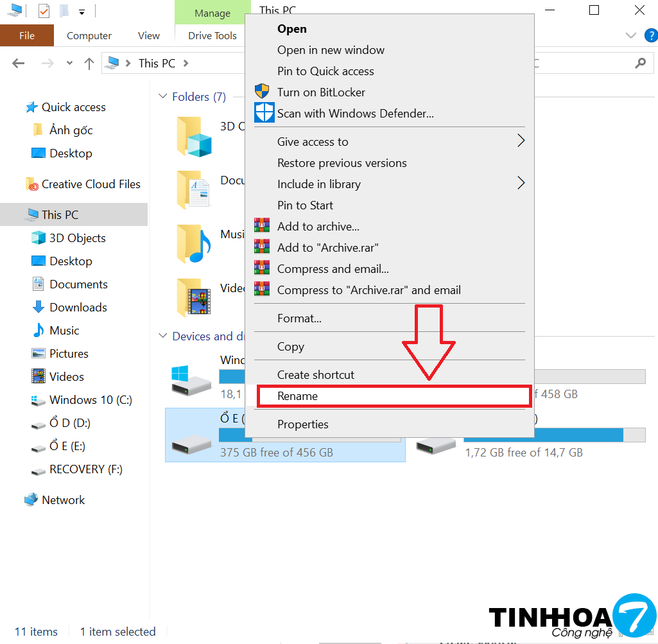Select Network in the navigation pane
Image resolution: width=658 pixels, height=644 pixels.
(x=63, y=500)
